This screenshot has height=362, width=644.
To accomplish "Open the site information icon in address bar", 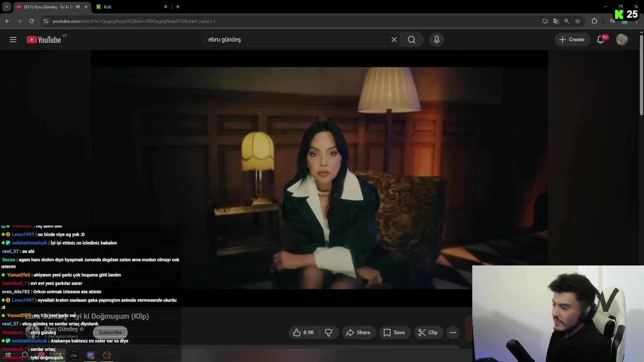I will tap(46, 21).
